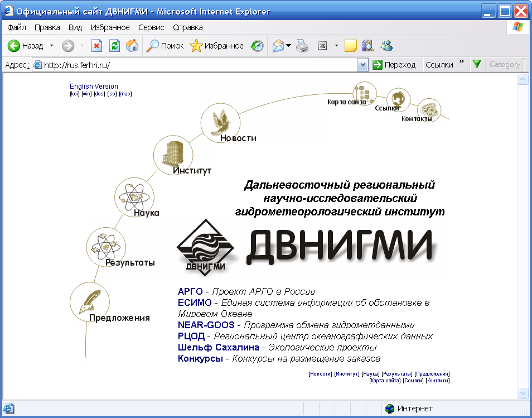Stop loading with the red X icon
This screenshot has height=418, width=532.
click(96, 46)
